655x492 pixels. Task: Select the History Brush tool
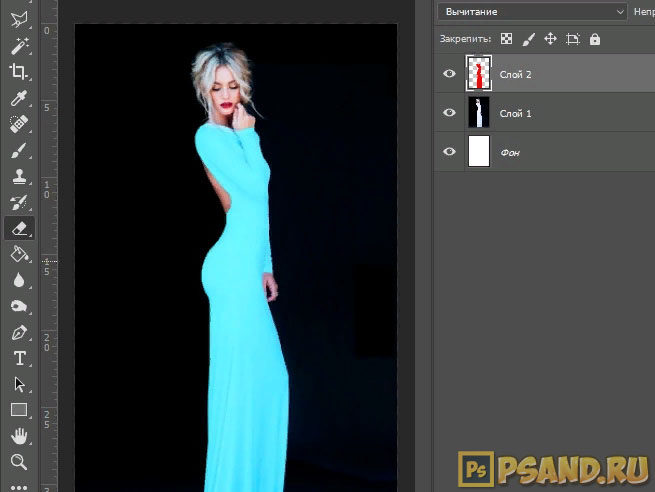19,202
